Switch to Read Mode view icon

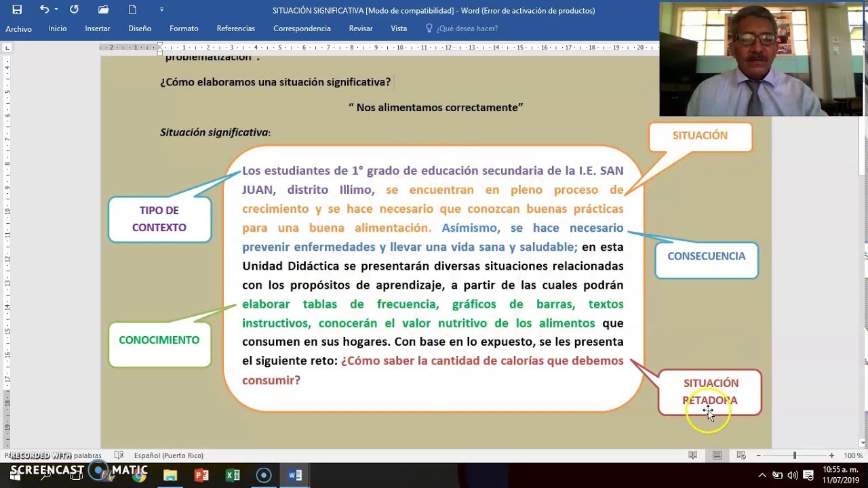[x=692, y=455]
